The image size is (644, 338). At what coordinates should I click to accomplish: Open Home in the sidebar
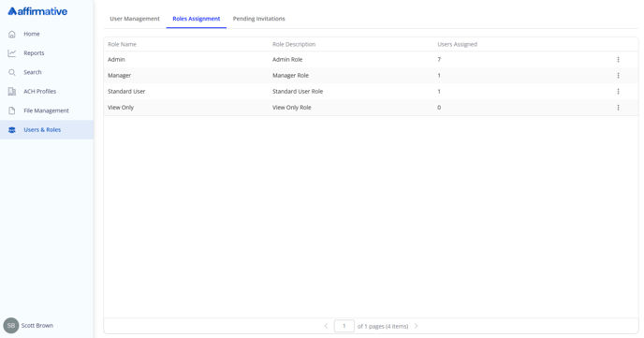coord(47,34)
